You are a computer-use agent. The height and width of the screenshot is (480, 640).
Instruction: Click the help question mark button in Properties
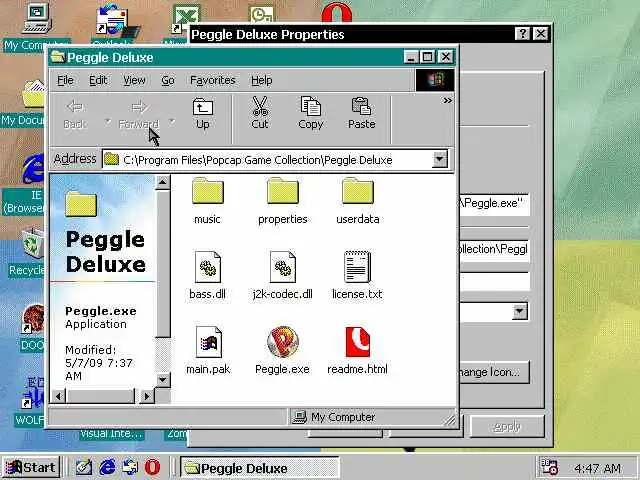[522, 33]
